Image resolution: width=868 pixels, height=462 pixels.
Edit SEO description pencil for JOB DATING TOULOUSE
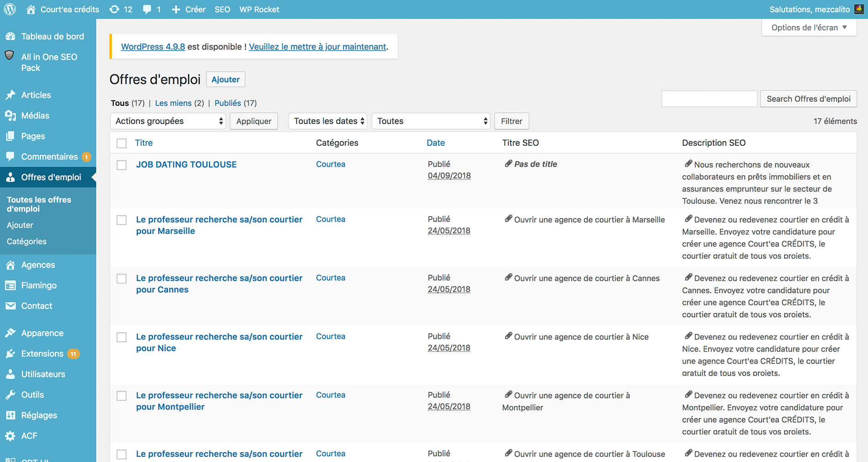(688, 164)
